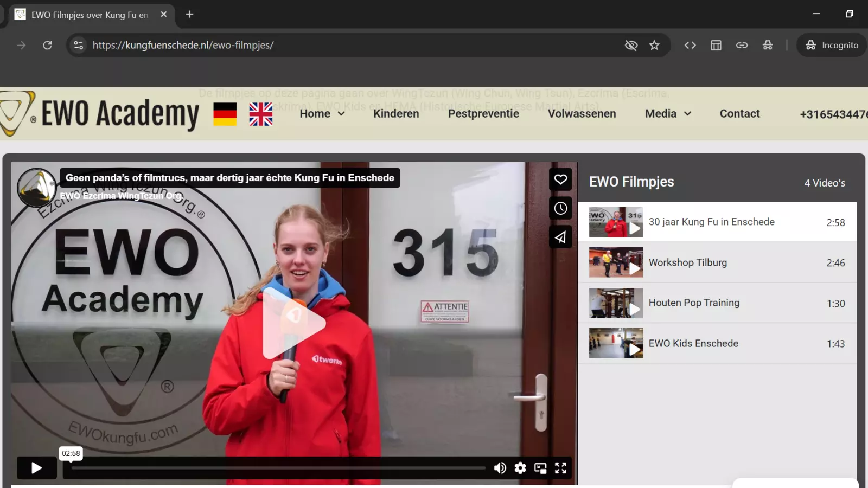This screenshot has width=868, height=488.
Task: Switch site to English via UK flag
Action: tap(261, 114)
